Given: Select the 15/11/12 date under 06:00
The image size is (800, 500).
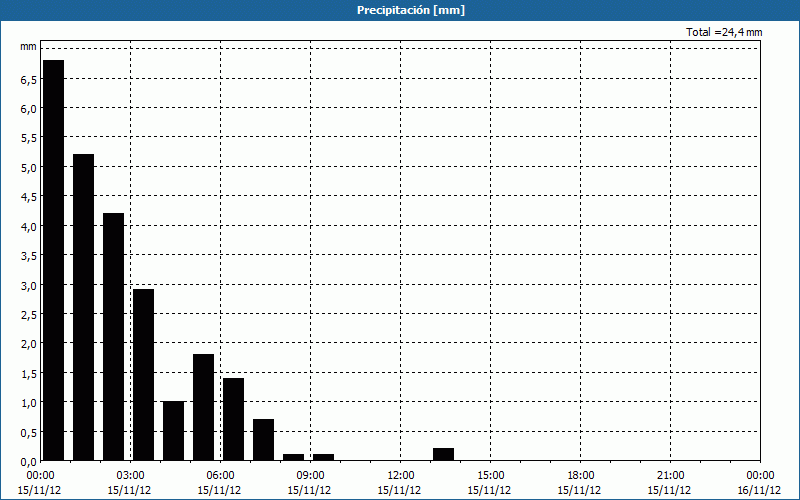Looking at the screenshot, I should click(x=219, y=490).
